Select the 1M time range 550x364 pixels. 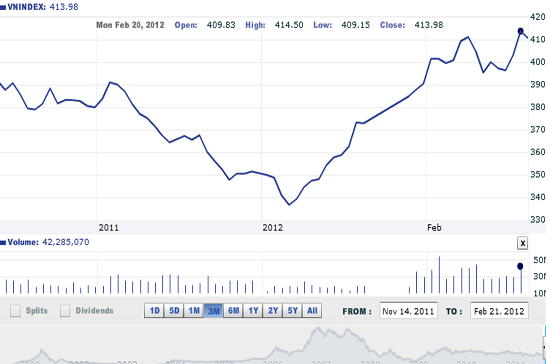[x=194, y=311]
